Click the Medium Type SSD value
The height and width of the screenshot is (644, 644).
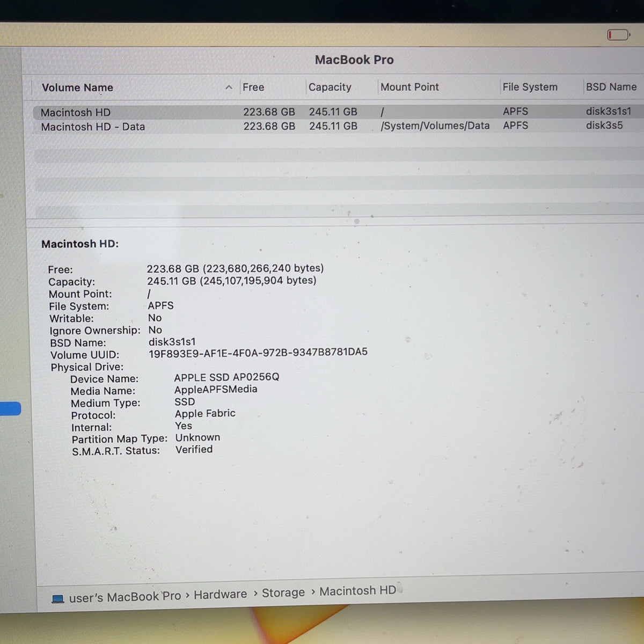coord(185,401)
